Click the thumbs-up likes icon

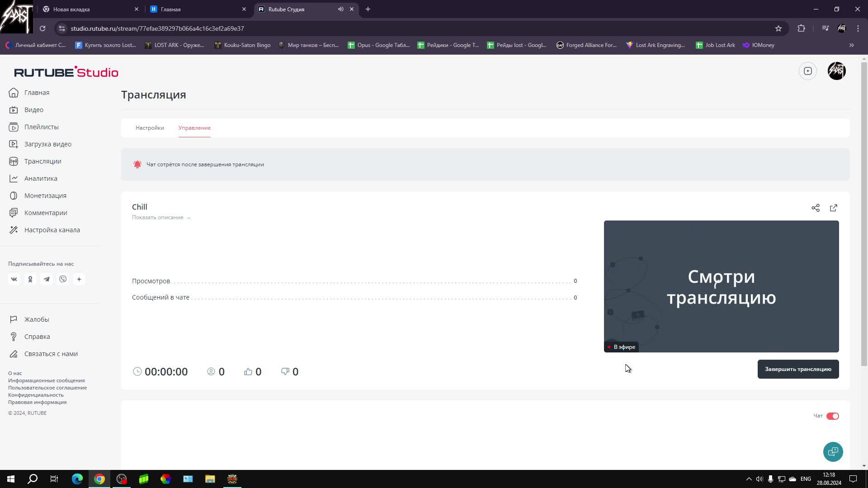click(248, 371)
